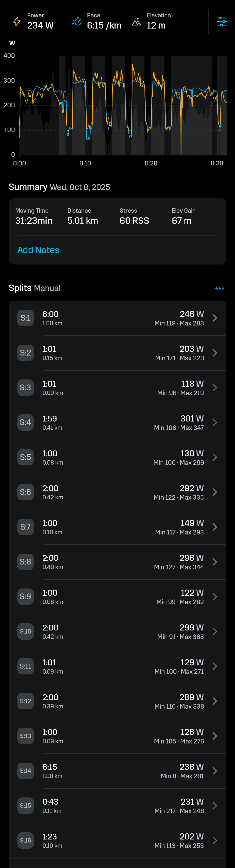Expand split S:2 details chevron
Image resolution: width=235 pixels, height=868 pixels.
click(x=215, y=353)
